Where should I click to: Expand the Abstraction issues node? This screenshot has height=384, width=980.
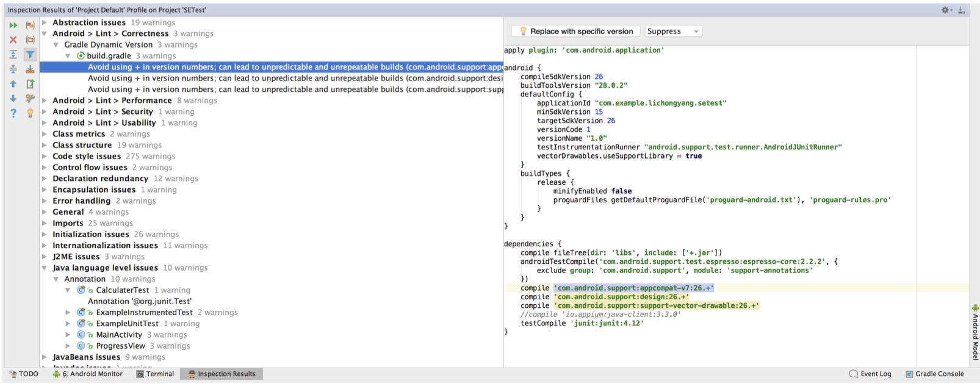[x=45, y=23]
